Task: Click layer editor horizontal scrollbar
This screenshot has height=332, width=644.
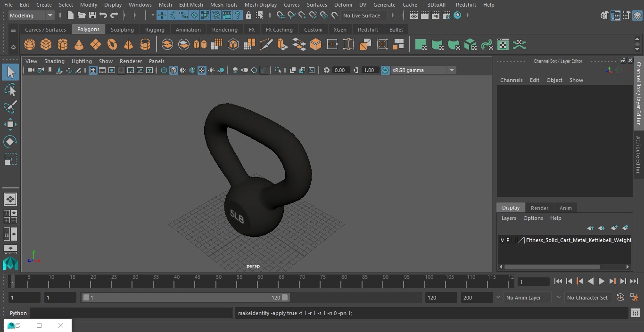Action: [552, 267]
